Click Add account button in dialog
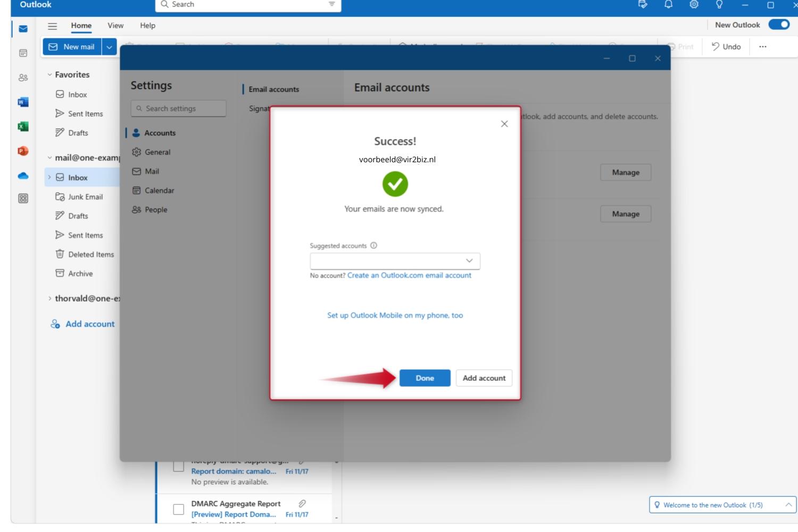This screenshot has height=532, width=798. coord(484,378)
